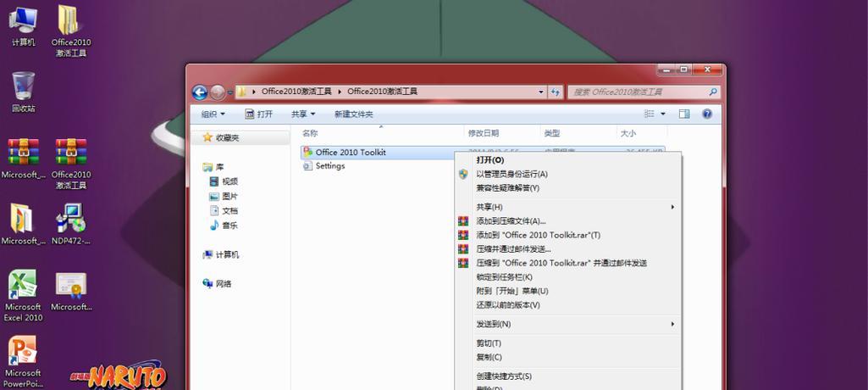Select 库 in navigation pane
This screenshot has width=868, height=390.
coord(213,167)
